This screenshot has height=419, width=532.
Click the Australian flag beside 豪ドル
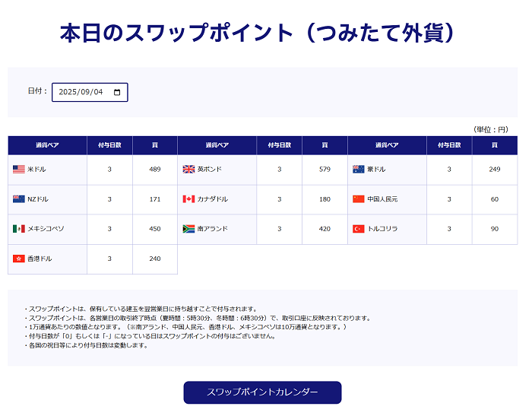(x=359, y=170)
